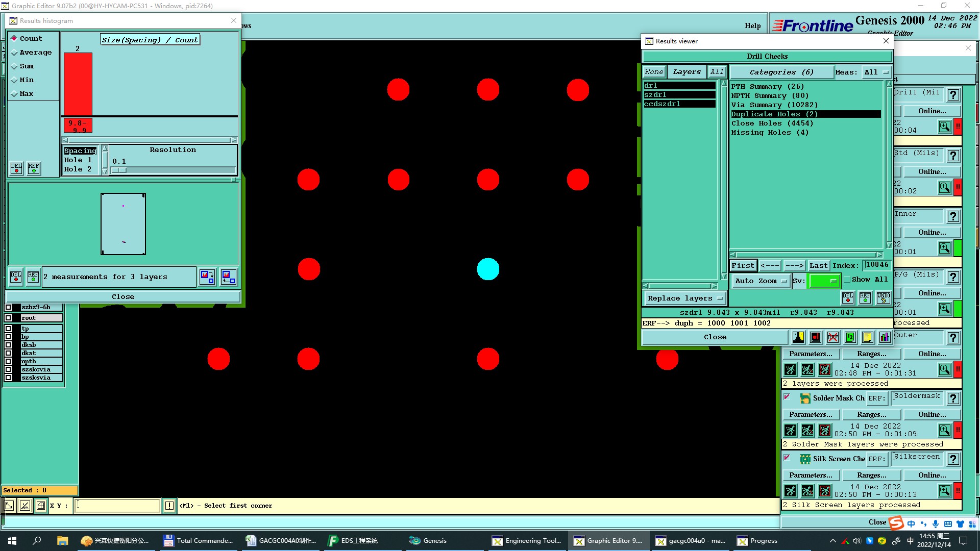Toggle the Solder Mask Checks checkbox
The image size is (980, 551).
[x=787, y=397]
